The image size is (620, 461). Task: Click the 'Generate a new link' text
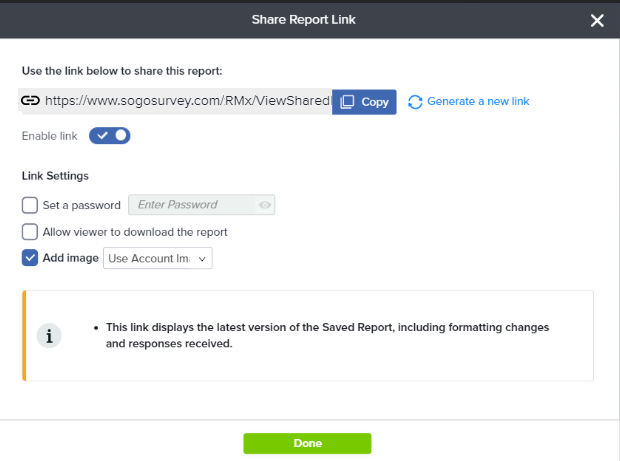tap(478, 102)
